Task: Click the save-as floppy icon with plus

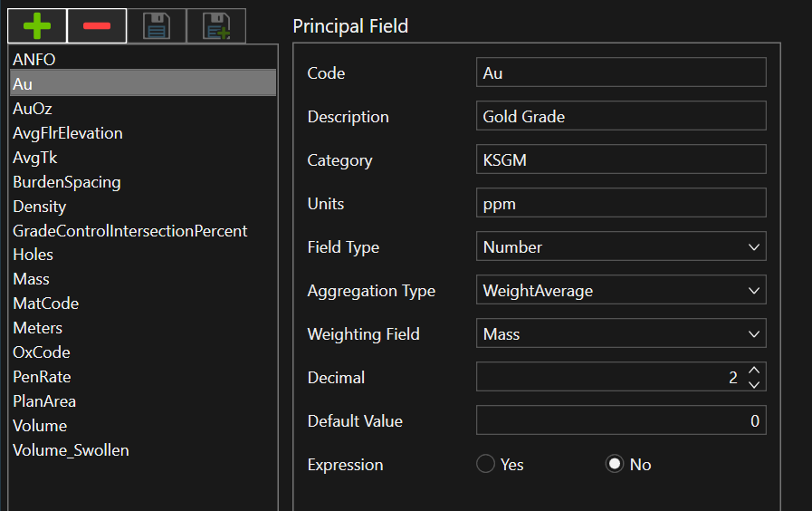Action: [x=215, y=26]
